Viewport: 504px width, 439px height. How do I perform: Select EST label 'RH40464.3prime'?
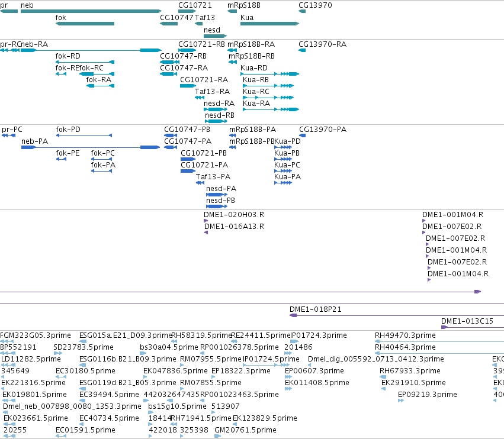tap(405, 347)
